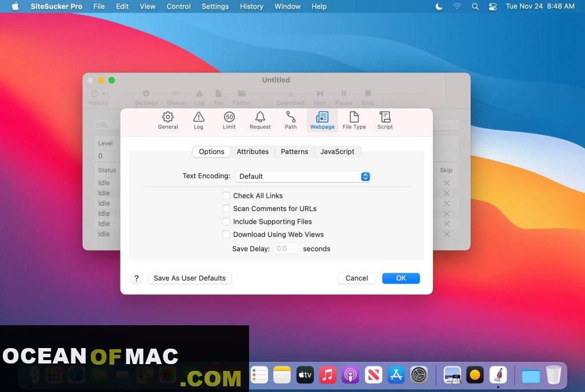This screenshot has width=585, height=392.
Task: Click the Folder toolbar icon
Action: tap(242, 94)
